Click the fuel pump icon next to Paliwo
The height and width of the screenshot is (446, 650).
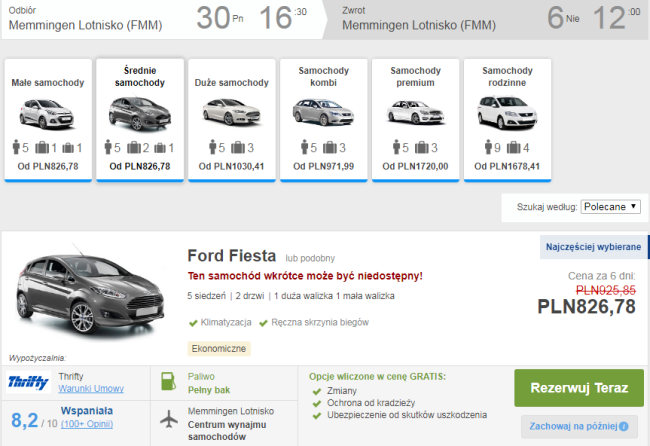pyautogui.click(x=168, y=381)
